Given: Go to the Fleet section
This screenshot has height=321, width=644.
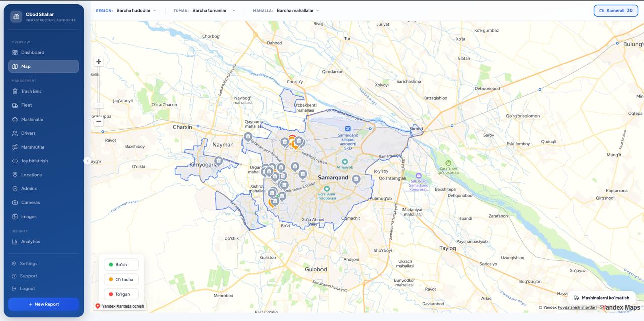Looking at the screenshot, I should pos(43,105).
